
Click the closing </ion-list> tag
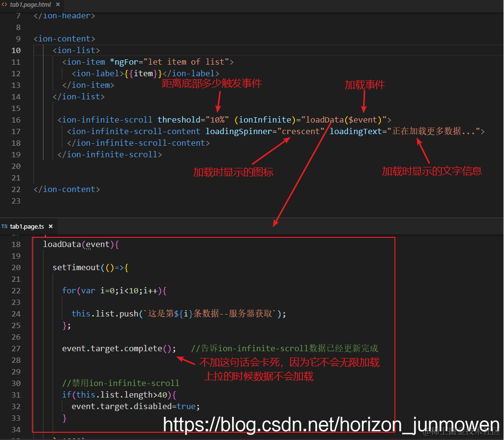[78, 96]
